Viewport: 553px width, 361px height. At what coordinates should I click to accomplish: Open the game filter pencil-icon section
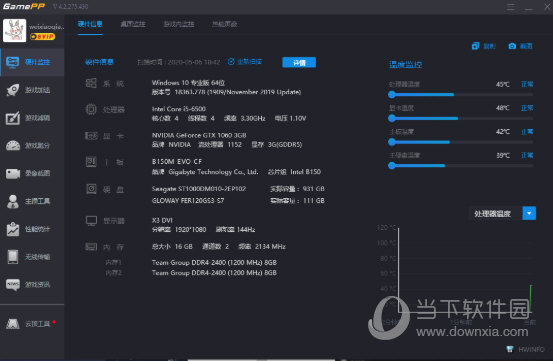pyautogui.click(x=32, y=118)
